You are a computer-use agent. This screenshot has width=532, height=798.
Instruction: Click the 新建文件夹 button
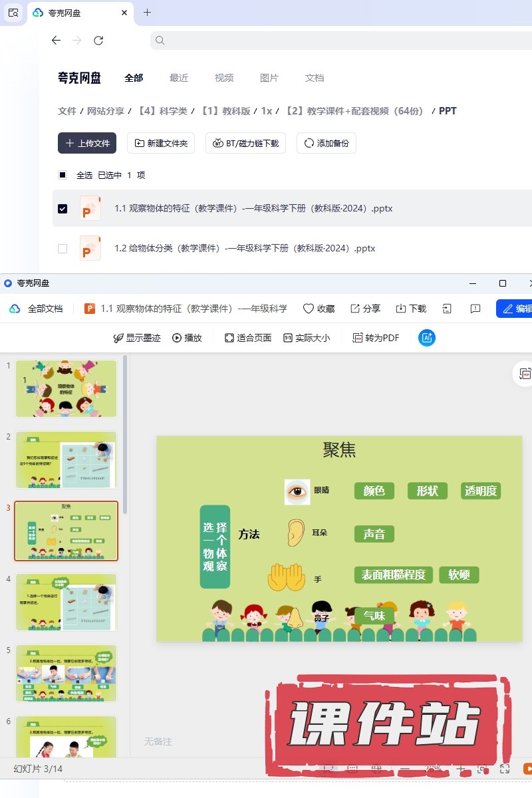(161, 143)
